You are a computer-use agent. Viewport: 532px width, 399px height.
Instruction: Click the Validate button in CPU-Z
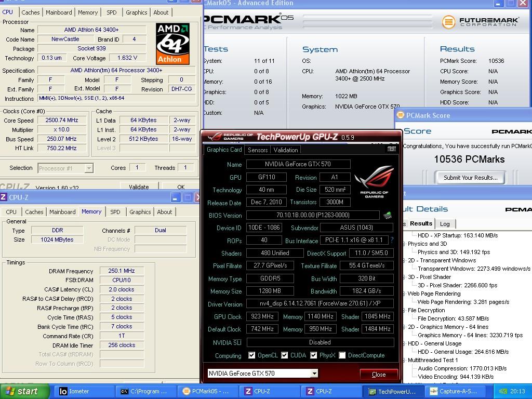coord(139,187)
